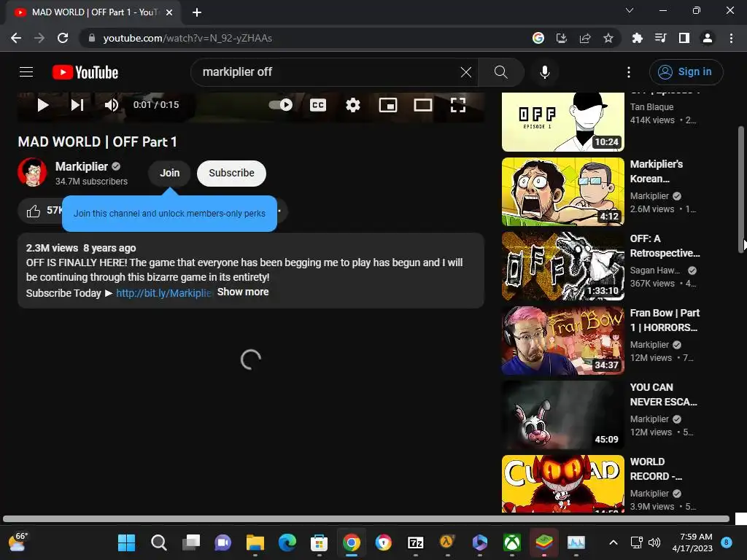Viewport: 747px width, 560px height.
Task: Open the Windows Start menu
Action: coord(127,542)
